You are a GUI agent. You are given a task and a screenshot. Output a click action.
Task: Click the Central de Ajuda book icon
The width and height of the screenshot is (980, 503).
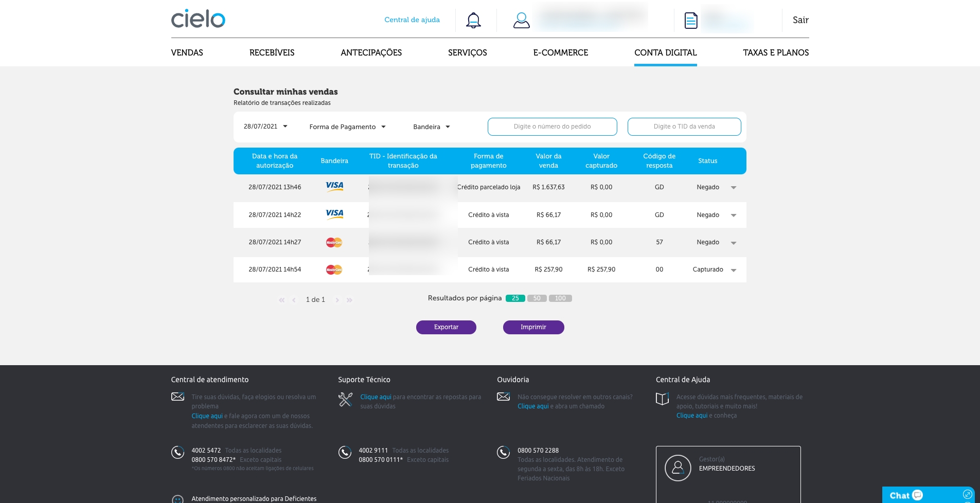662,399
